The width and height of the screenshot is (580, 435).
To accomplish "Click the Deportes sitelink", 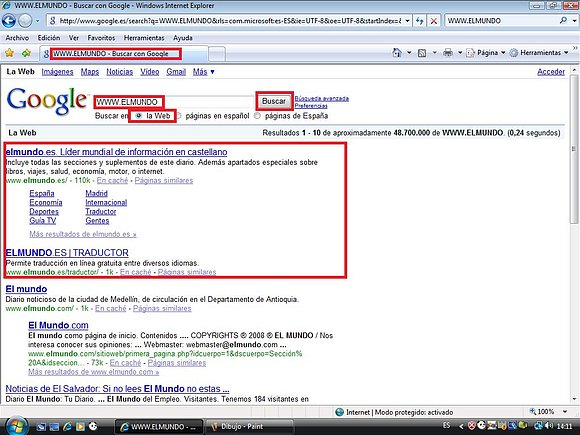I will pyautogui.click(x=44, y=212).
